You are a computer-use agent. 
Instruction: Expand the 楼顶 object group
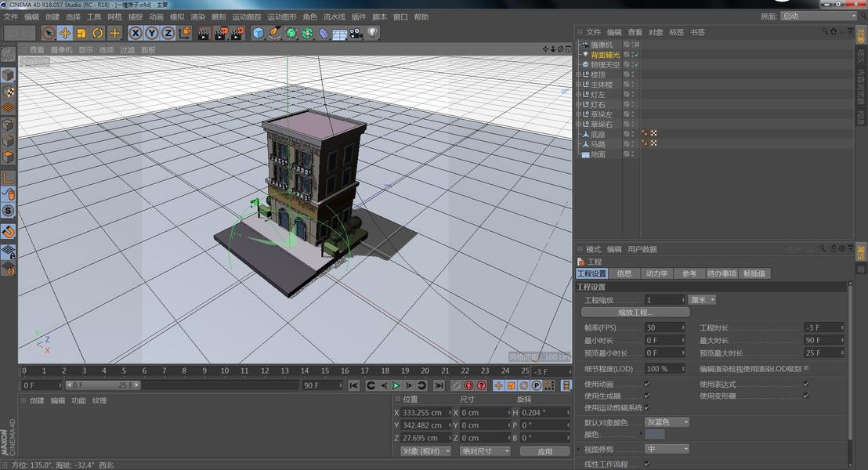click(x=578, y=74)
